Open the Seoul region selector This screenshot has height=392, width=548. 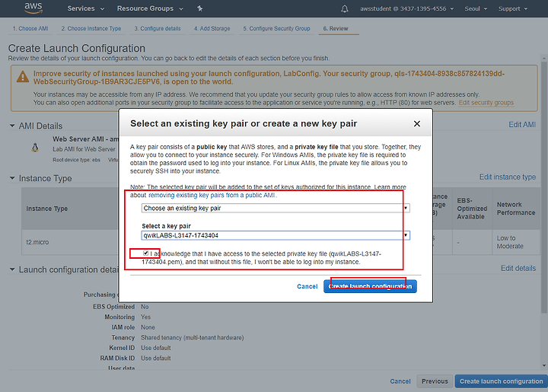tap(476, 8)
